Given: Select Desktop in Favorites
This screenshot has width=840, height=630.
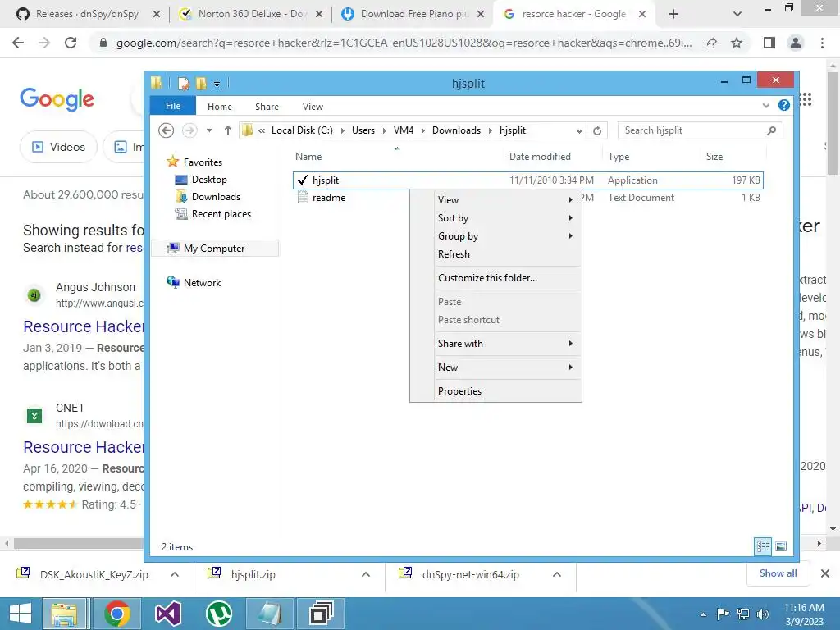Looking at the screenshot, I should tap(209, 180).
